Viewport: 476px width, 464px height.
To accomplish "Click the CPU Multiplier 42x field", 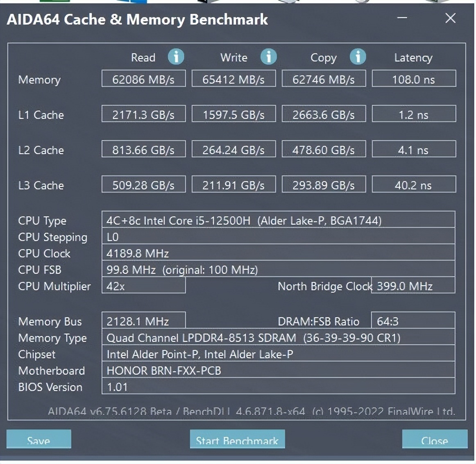I will (143, 286).
